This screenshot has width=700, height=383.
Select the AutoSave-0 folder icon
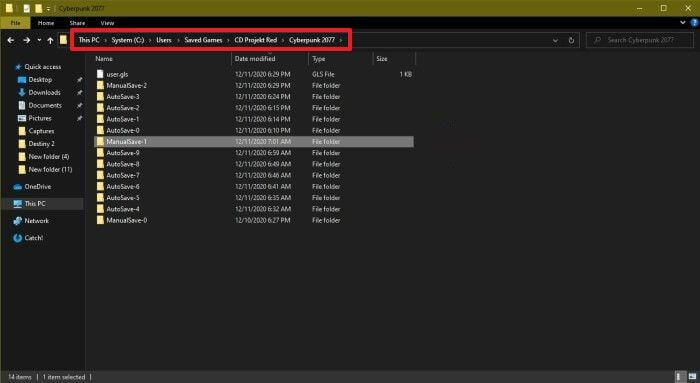point(100,130)
